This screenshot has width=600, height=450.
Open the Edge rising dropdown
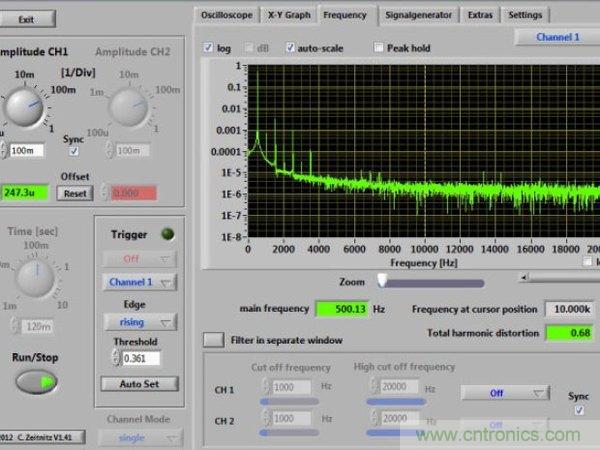click(140, 321)
